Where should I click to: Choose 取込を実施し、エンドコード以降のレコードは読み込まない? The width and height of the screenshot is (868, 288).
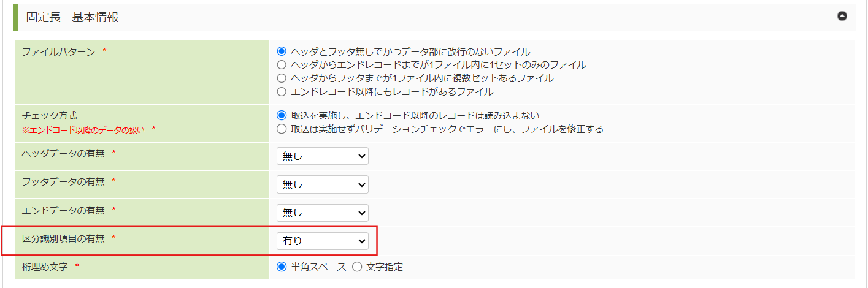click(x=282, y=115)
